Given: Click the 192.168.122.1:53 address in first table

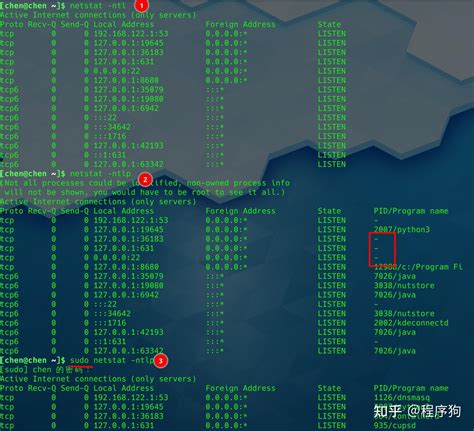Looking at the screenshot, I should (131, 33).
